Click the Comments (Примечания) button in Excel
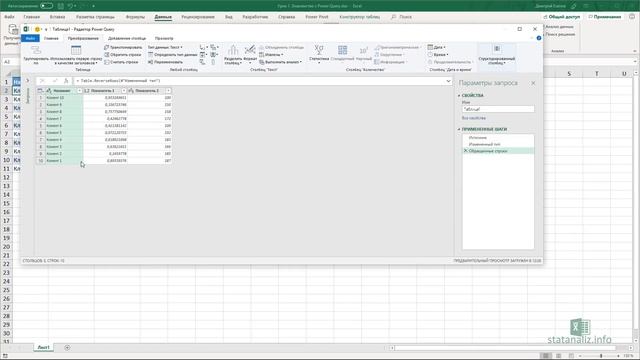The height and width of the screenshot is (360, 640). (x=604, y=17)
